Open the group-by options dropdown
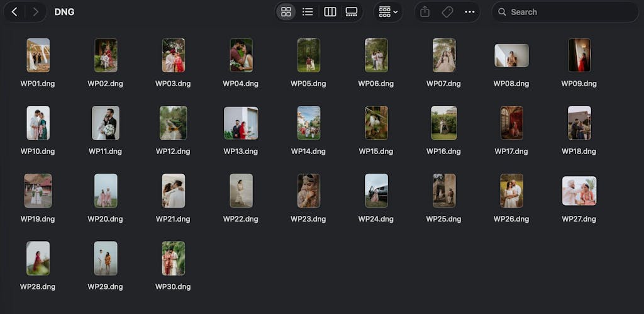The height and width of the screenshot is (314, 644). (x=387, y=12)
